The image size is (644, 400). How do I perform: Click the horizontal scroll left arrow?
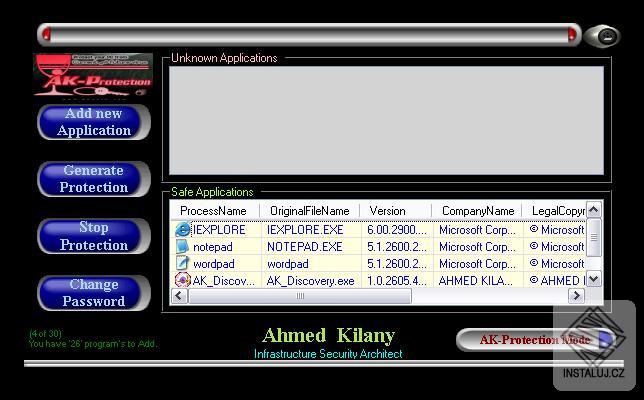(x=179, y=296)
